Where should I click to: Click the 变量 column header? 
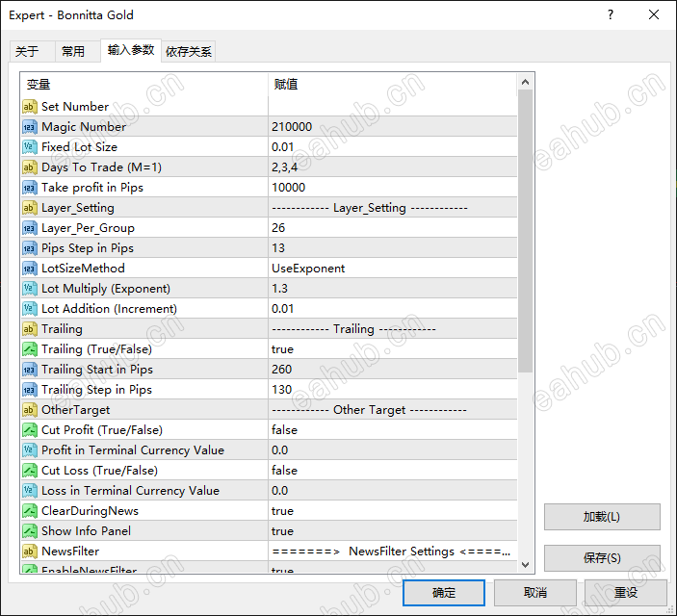(x=144, y=85)
